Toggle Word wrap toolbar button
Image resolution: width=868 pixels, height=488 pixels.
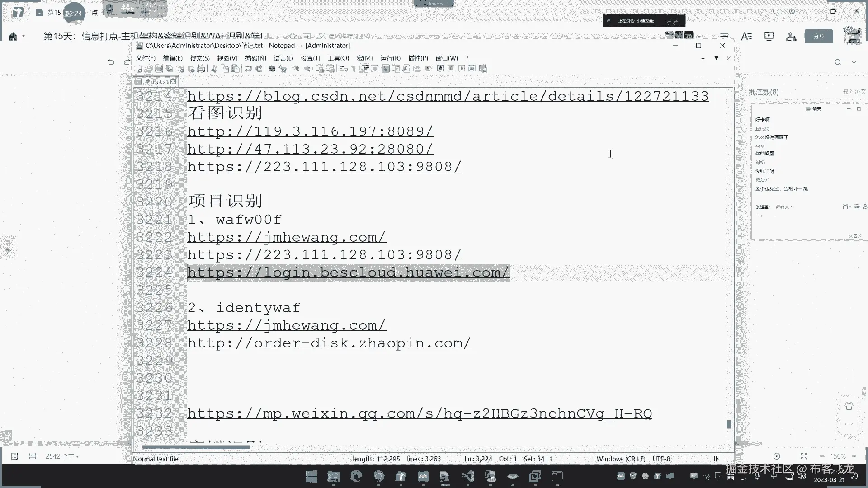pos(343,69)
